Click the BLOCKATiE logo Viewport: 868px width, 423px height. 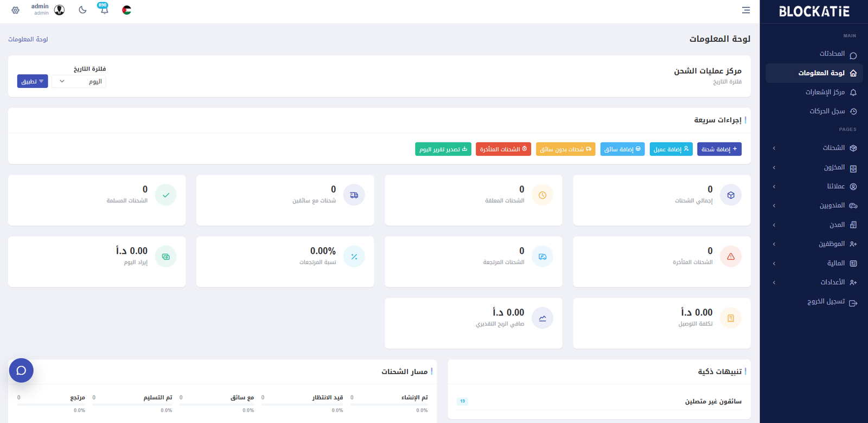(x=814, y=11)
